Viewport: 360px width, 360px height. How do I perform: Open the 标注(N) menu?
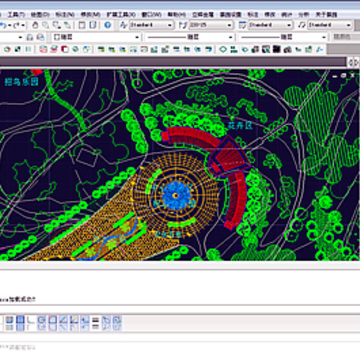(x=65, y=15)
